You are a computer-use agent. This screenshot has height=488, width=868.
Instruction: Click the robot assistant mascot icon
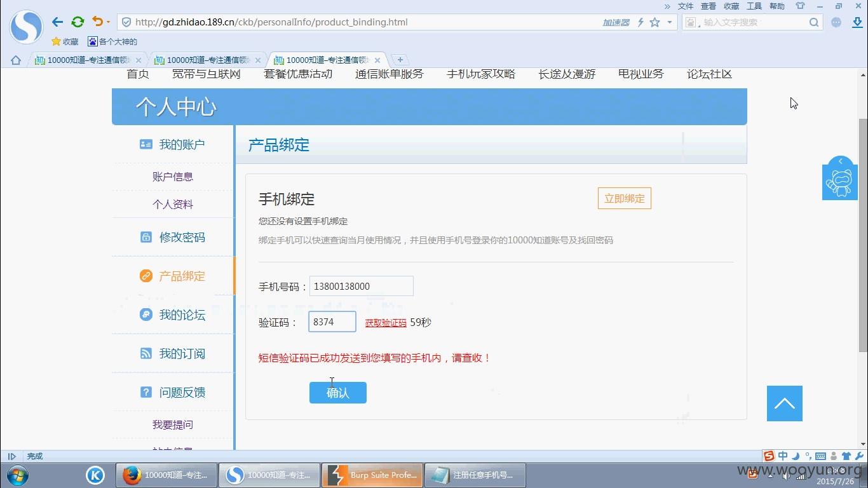tap(840, 183)
